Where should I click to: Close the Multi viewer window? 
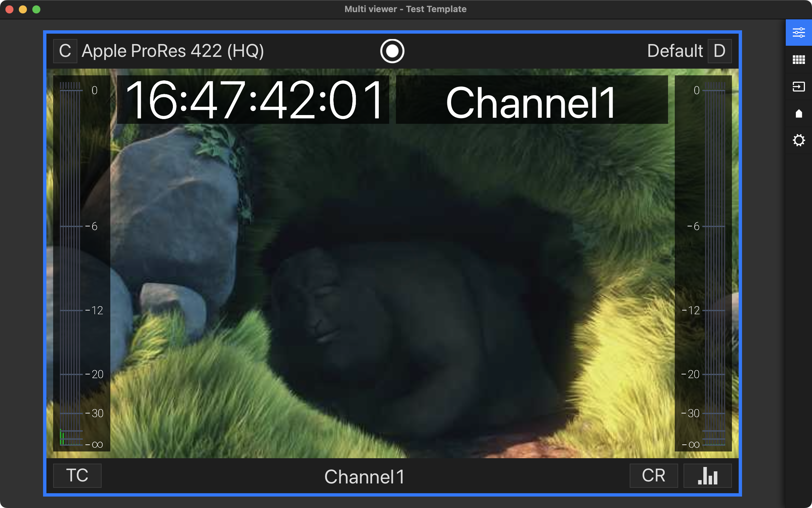9,9
